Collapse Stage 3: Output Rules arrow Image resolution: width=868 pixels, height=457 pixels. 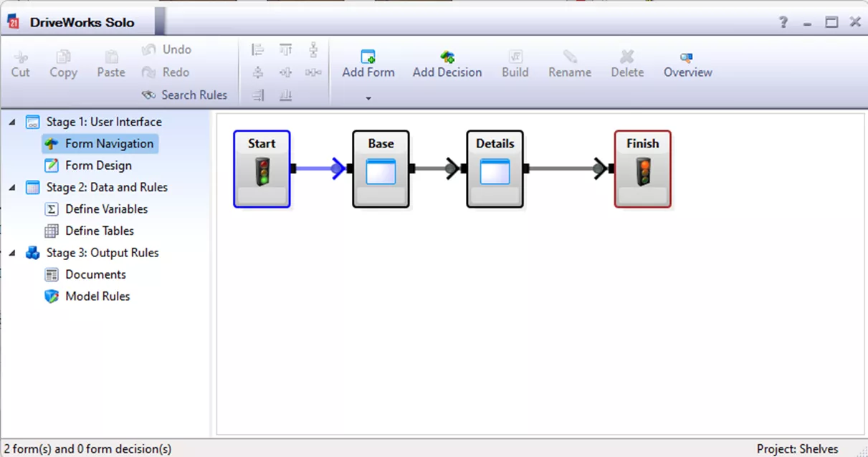(12, 252)
